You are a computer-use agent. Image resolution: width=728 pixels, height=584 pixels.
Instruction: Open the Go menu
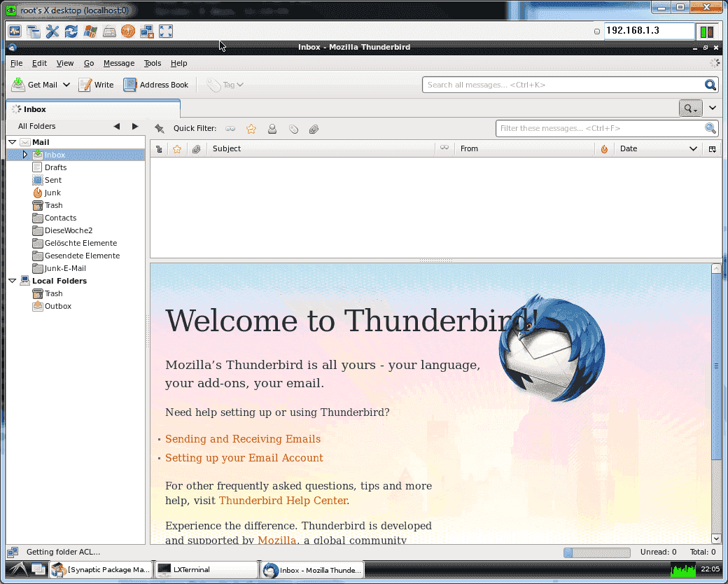tap(89, 63)
